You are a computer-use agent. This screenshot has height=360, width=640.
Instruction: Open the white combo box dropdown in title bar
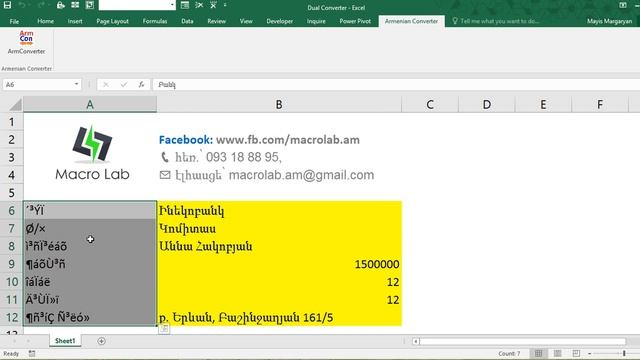coord(172,5)
